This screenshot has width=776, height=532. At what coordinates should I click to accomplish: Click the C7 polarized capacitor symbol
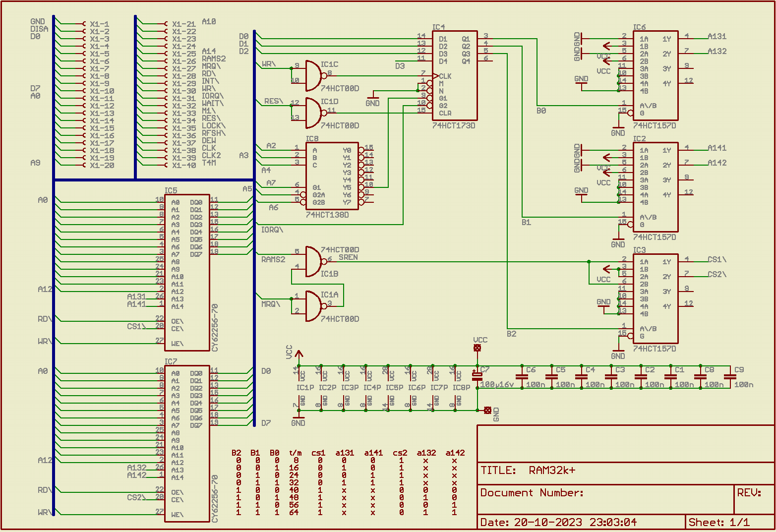coord(477,377)
